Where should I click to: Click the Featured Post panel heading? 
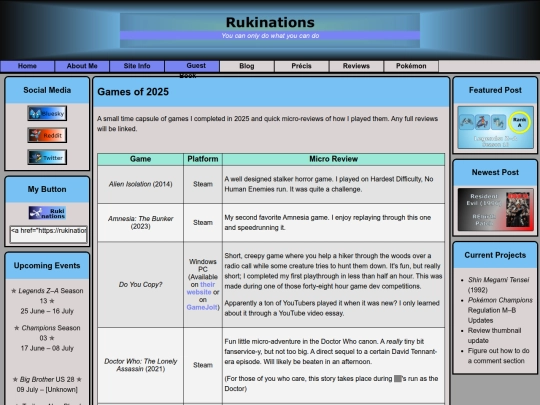(495, 90)
